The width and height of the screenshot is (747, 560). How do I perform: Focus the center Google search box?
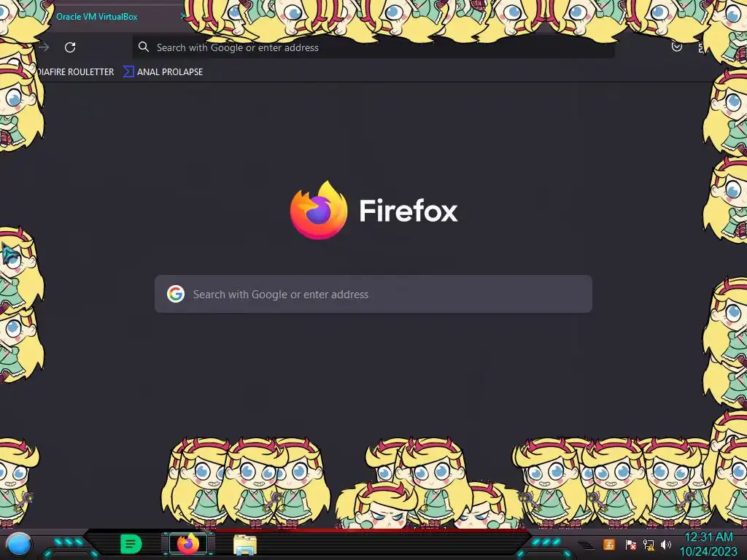[373, 294]
